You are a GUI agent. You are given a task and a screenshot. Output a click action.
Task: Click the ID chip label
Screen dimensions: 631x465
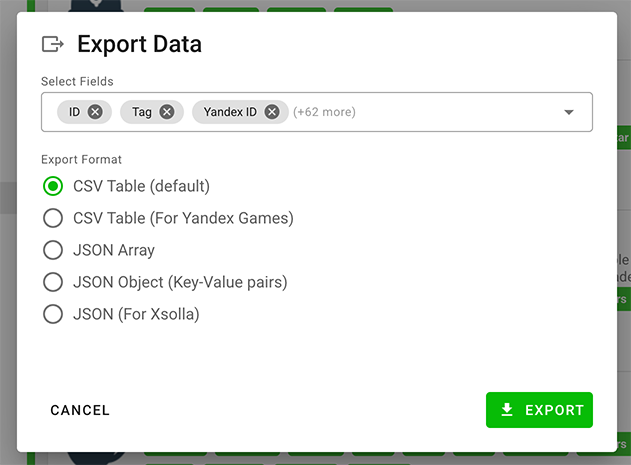click(x=75, y=112)
